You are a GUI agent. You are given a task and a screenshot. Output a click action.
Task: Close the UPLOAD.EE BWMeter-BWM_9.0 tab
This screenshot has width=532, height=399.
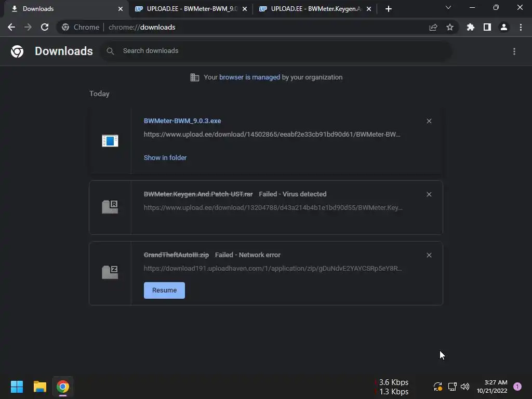tap(245, 9)
